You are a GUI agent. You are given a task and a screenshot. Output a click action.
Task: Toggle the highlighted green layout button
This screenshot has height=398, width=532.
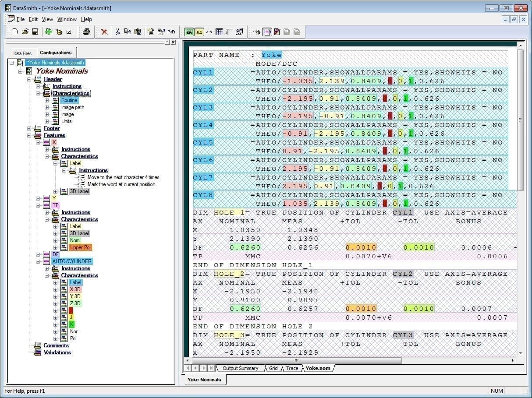click(x=189, y=32)
